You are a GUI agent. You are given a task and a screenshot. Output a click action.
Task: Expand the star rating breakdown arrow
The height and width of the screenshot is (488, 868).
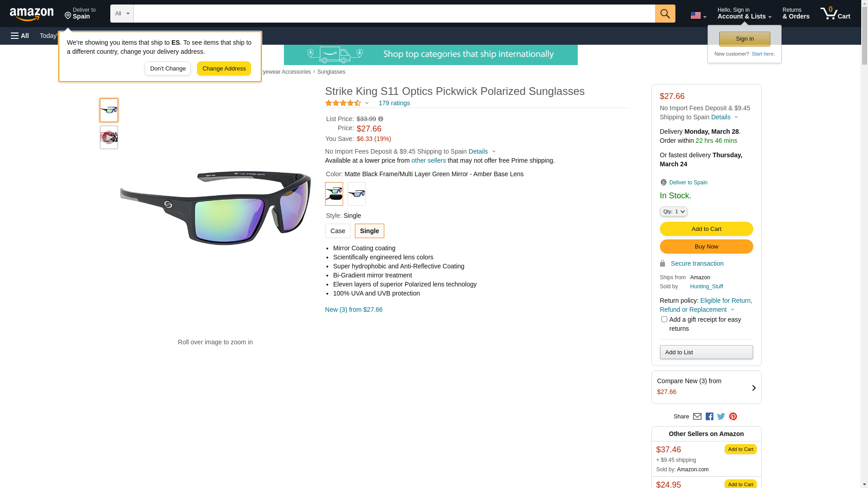pyautogui.click(x=367, y=103)
